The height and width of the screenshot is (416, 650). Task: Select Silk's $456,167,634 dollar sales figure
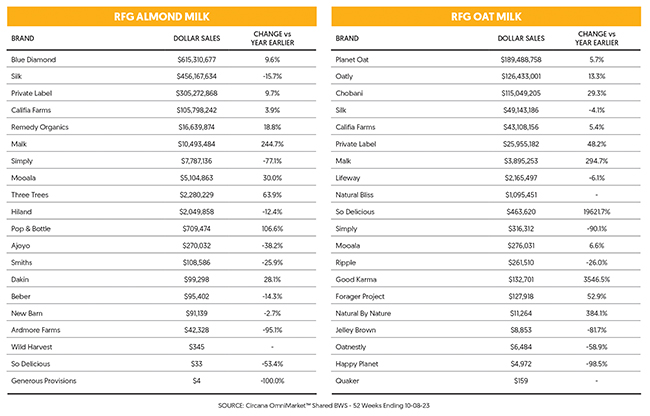pos(196,76)
